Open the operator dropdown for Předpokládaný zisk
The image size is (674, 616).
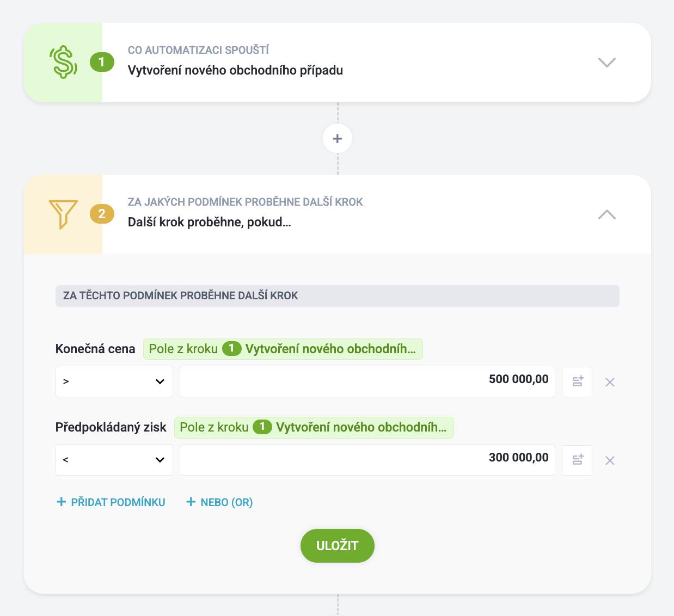pyautogui.click(x=114, y=460)
